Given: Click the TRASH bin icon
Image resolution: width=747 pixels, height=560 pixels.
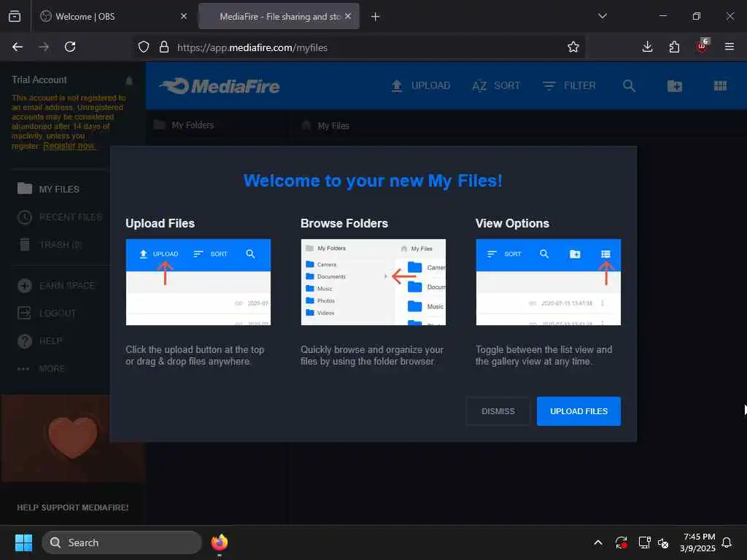Looking at the screenshot, I should 25,244.
